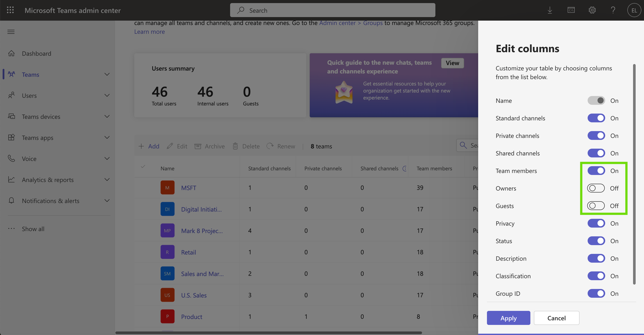Tick the select-all checkmark in table header
644x335 pixels.
143,167
